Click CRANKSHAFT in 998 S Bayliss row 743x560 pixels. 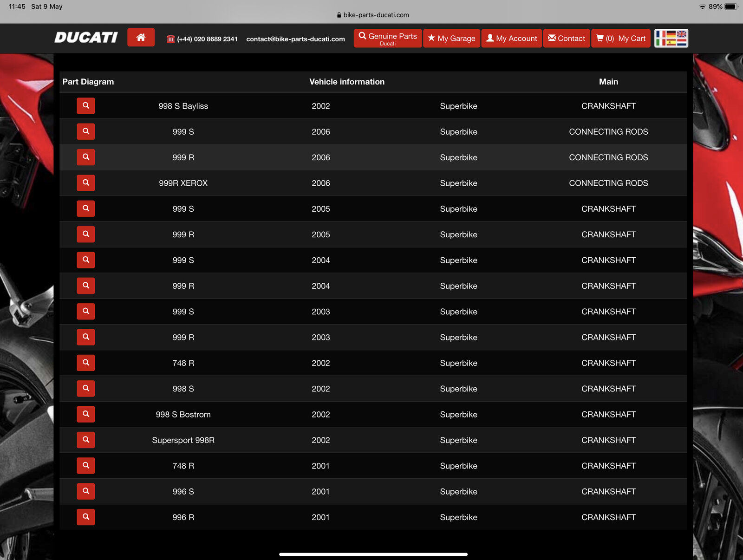coord(608,106)
